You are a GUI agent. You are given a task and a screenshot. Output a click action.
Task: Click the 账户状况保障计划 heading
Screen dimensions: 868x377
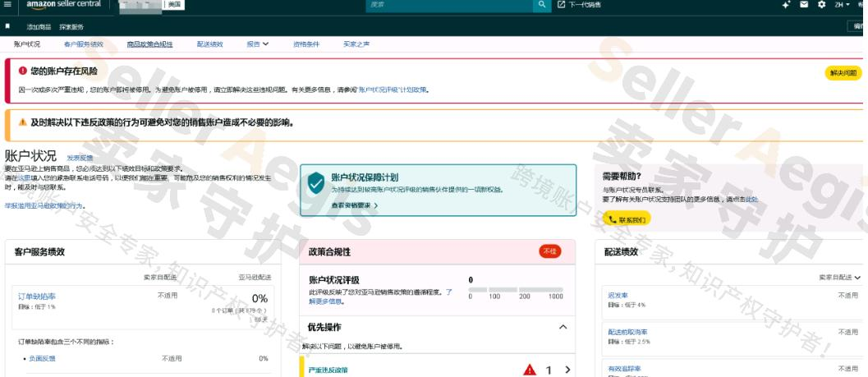tap(365, 177)
